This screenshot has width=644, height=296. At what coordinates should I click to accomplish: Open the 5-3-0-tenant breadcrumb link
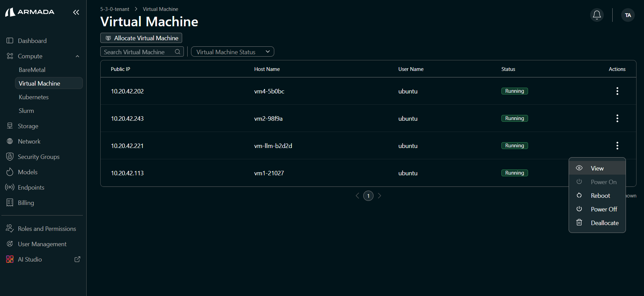[x=115, y=9]
